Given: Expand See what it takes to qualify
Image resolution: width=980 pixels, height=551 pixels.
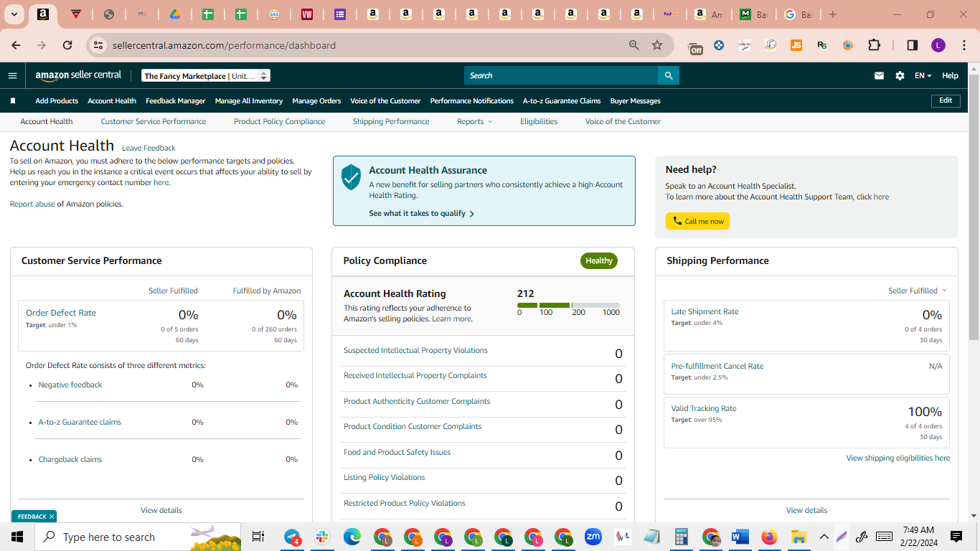Looking at the screenshot, I should (x=421, y=213).
